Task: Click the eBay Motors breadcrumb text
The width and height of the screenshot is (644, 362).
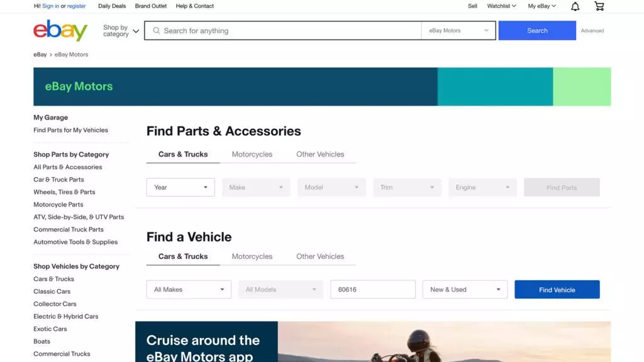Action: pyautogui.click(x=72, y=55)
